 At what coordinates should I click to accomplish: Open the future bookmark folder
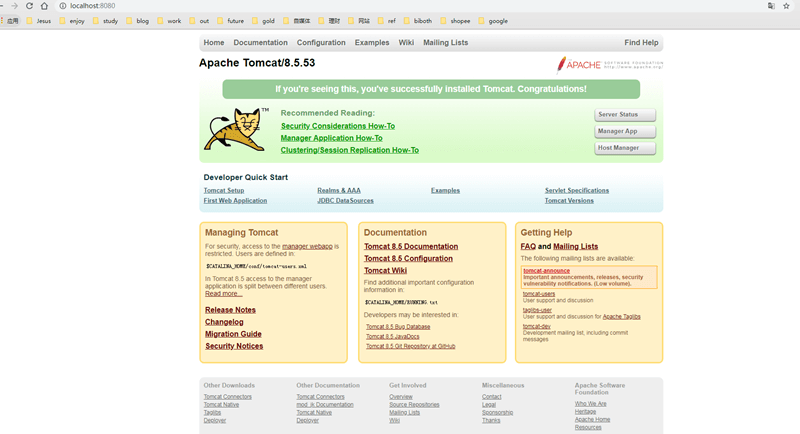pyautogui.click(x=231, y=21)
